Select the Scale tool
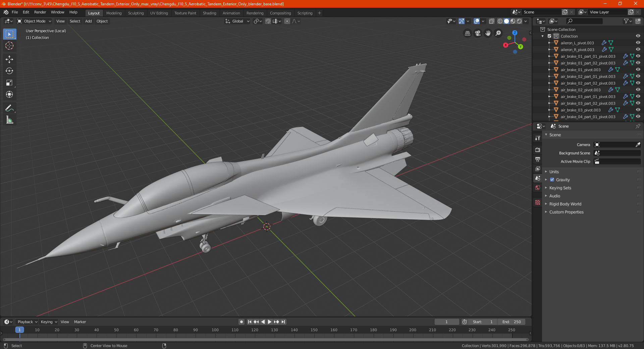 tap(9, 83)
